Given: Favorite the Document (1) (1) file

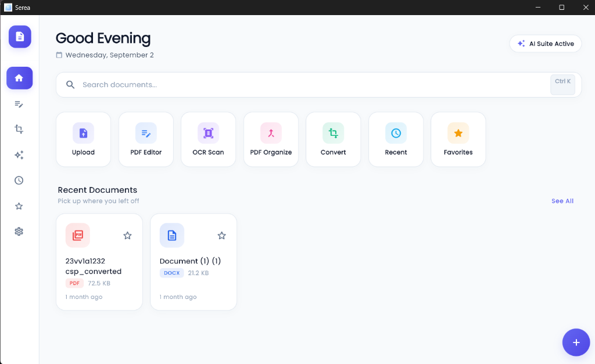Looking at the screenshot, I should pos(221,236).
